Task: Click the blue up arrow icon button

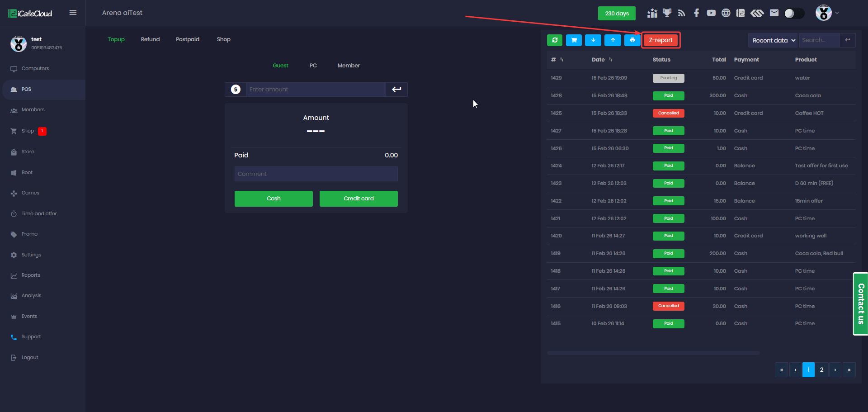Action: pos(613,40)
